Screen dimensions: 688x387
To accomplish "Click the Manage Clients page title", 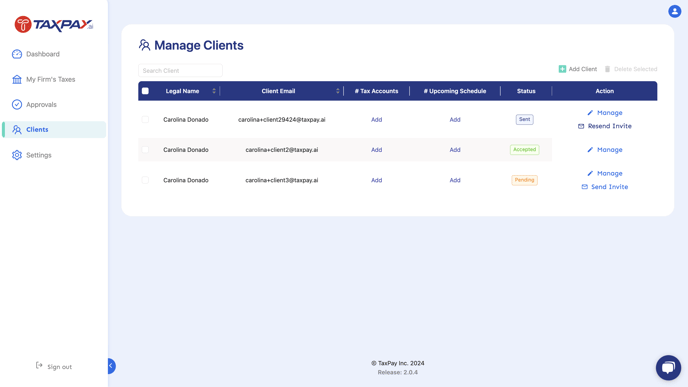I will pos(199,45).
